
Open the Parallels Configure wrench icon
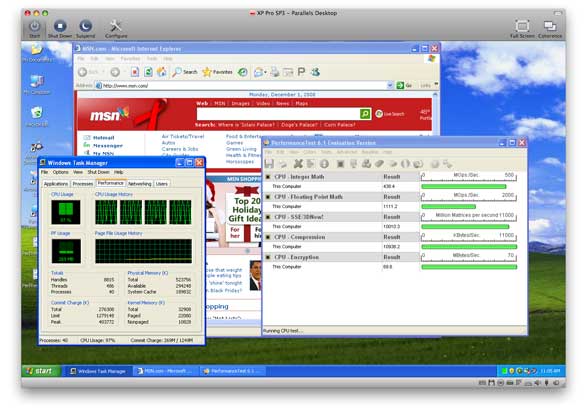pyautogui.click(x=115, y=26)
